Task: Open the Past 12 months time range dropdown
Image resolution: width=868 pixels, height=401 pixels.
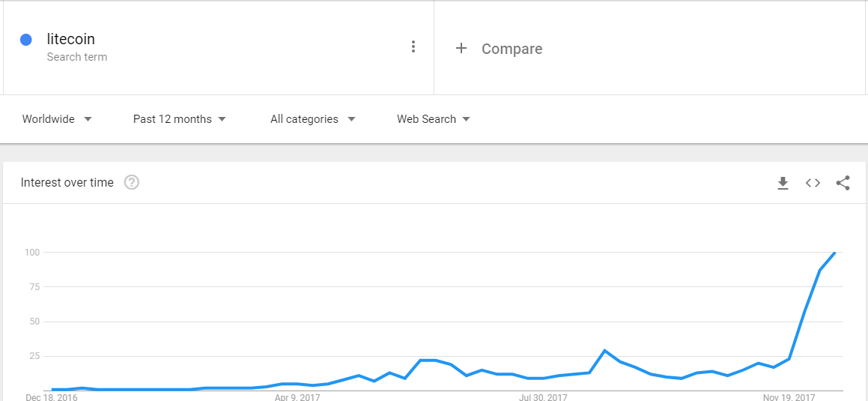Action: point(179,119)
